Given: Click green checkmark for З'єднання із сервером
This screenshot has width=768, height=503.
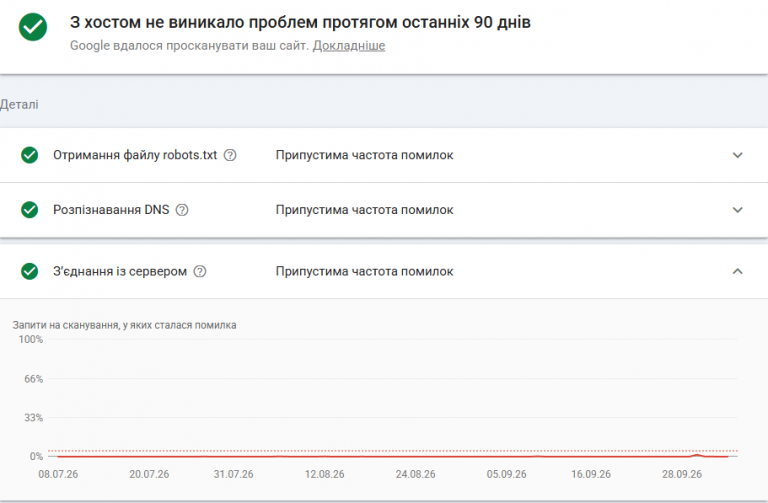Looking at the screenshot, I should tap(29, 271).
